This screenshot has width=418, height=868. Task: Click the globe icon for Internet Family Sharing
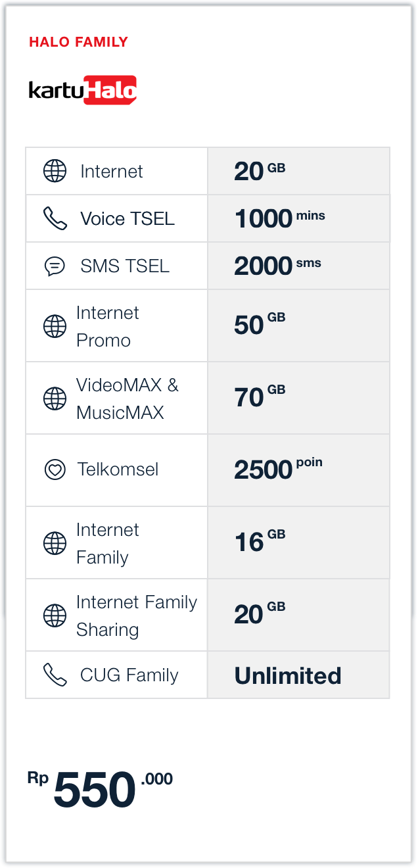pyautogui.click(x=55, y=615)
